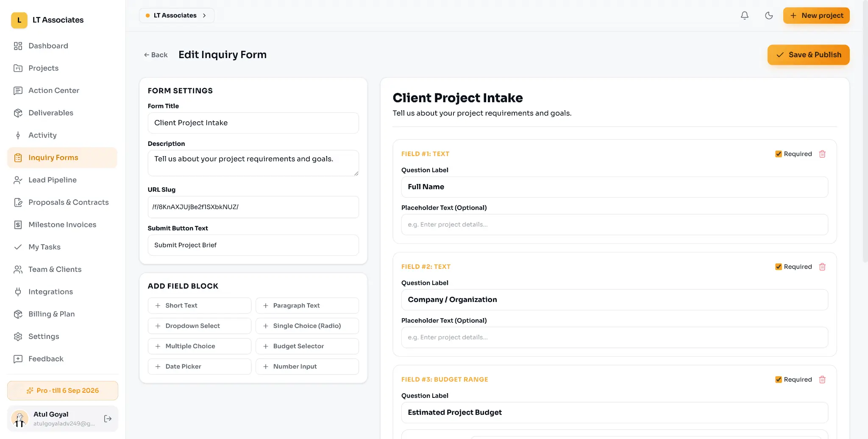This screenshot has height=439, width=868.
Task: Click the Integrations plug icon
Action: tap(18, 292)
